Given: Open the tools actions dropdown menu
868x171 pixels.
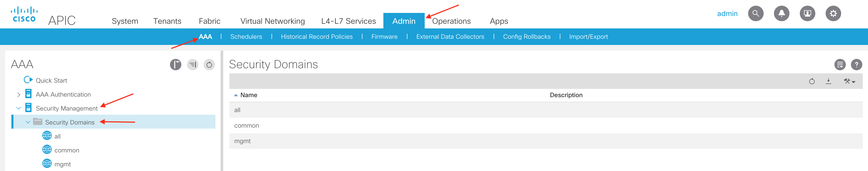Looking at the screenshot, I should pos(849,81).
